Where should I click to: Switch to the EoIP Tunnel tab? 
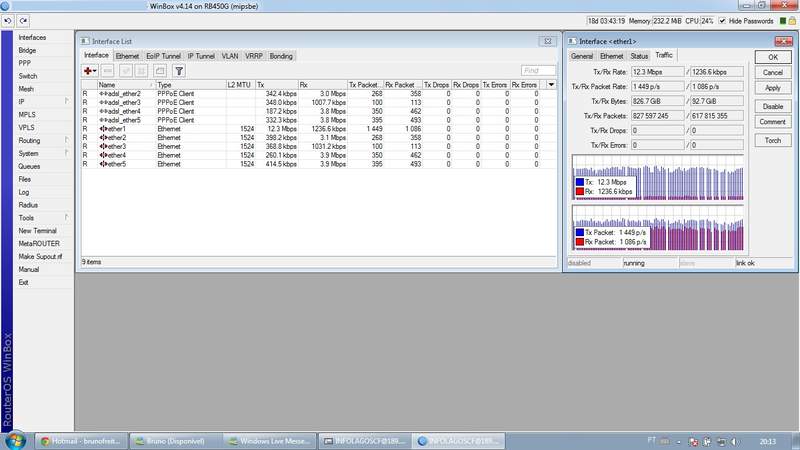[163, 56]
